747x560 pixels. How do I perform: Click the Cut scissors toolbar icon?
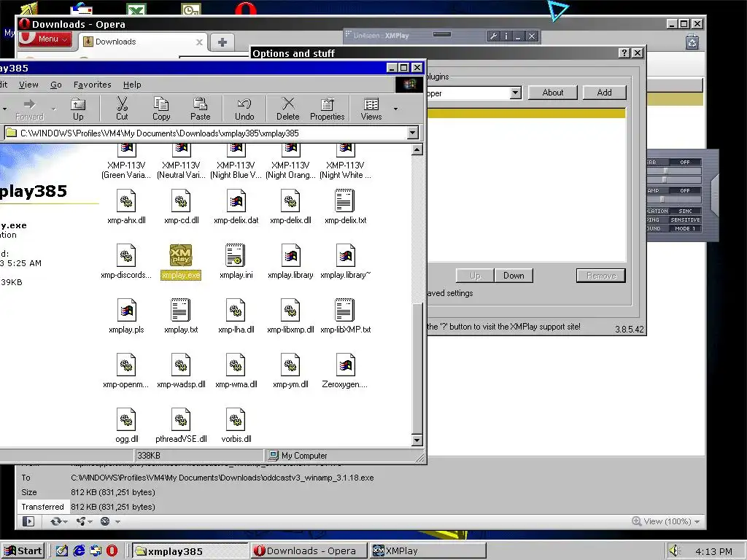[x=122, y=109]
